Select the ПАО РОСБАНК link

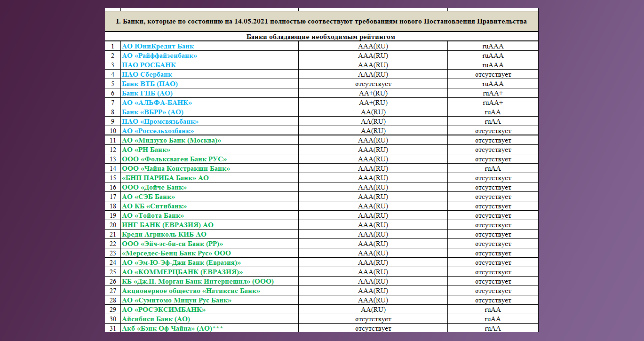click(x=149, y=65)
